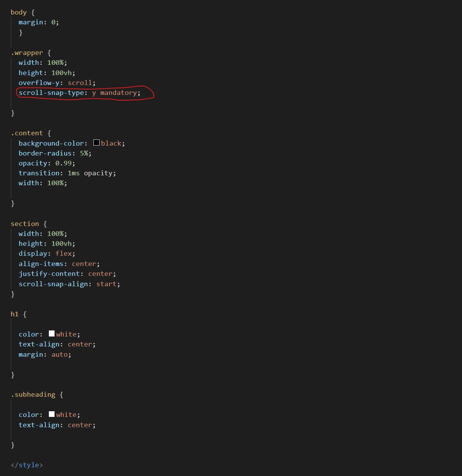The height and width of the screenshot is (476, 462).
Task: Click the overflow-y scroll value
Action: (80, 83)
